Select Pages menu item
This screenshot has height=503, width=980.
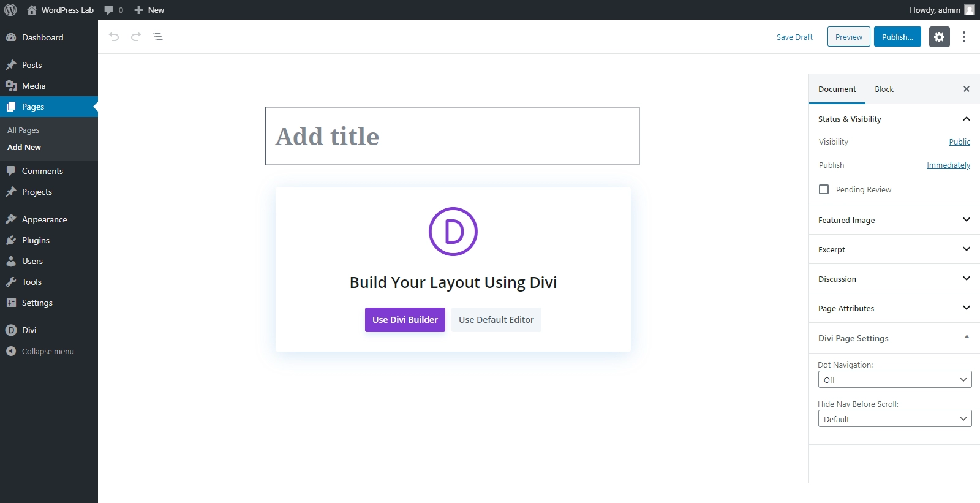pyautogui.click(x=49, y=107)
